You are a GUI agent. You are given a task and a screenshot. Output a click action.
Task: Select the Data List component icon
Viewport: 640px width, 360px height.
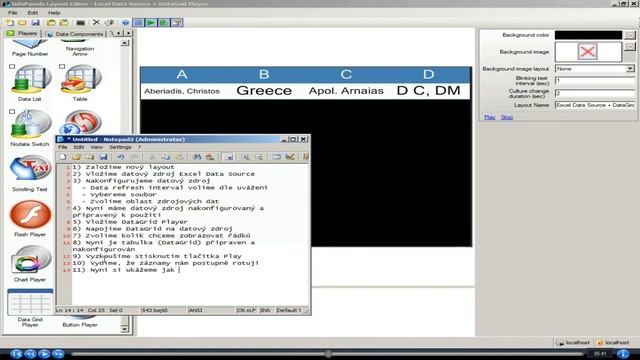click(x=30, y=80)
